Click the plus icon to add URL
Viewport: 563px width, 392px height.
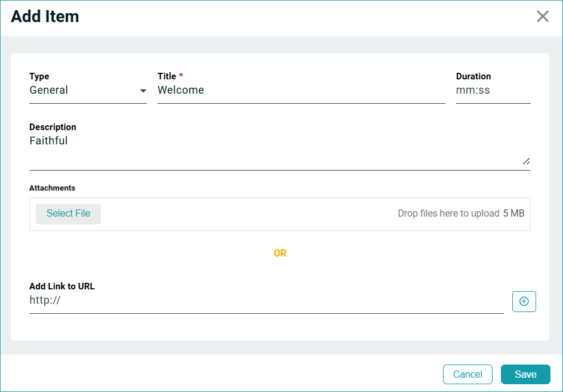524,301
